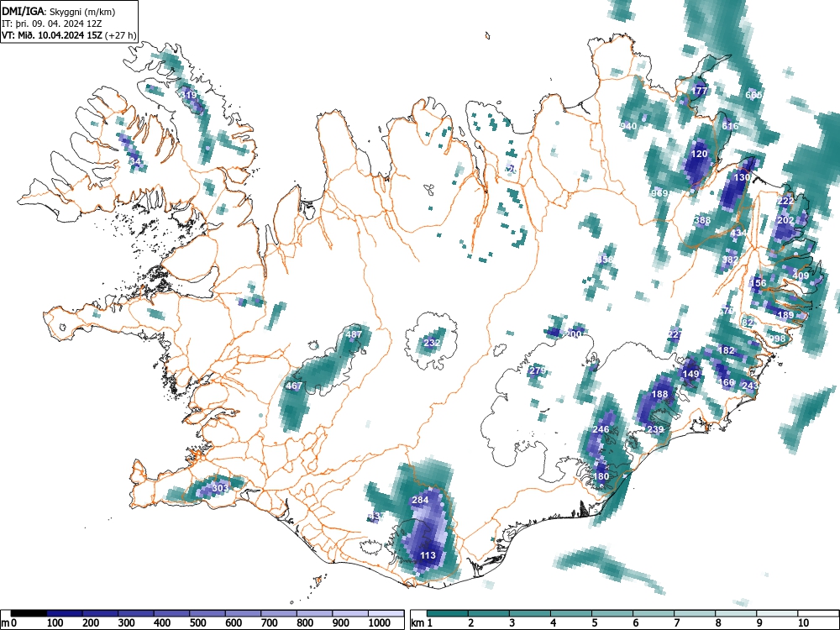Screen dimensions: 840x630
Task: Click the 156 visibility value
Action: coord(758,283)
